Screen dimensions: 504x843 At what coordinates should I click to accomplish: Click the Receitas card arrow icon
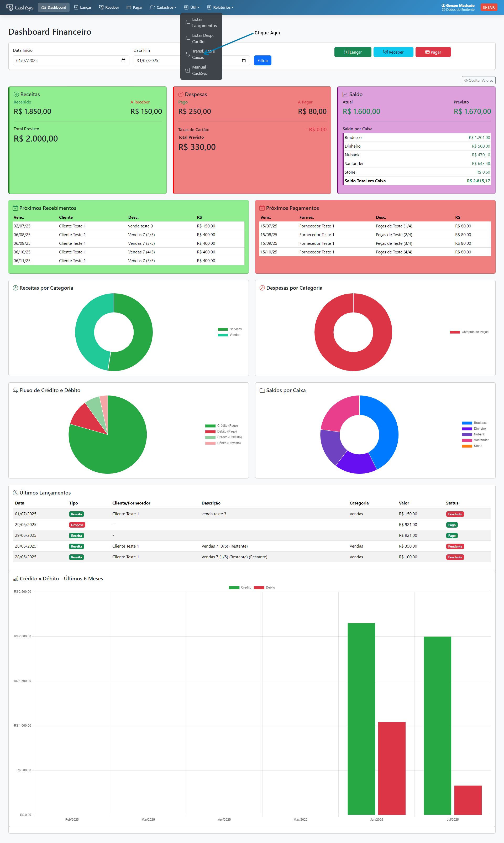tap(16, 94)
